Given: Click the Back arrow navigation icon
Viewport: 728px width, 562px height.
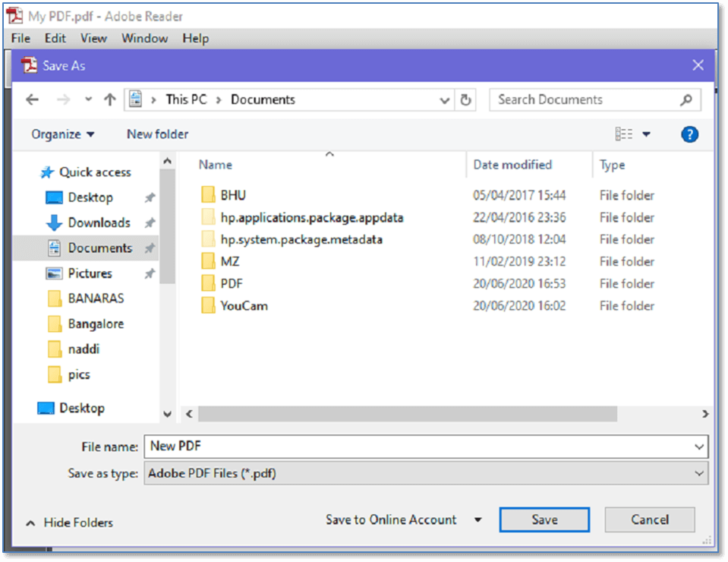Looking at the screenshot, I should (x=32, y=99).
